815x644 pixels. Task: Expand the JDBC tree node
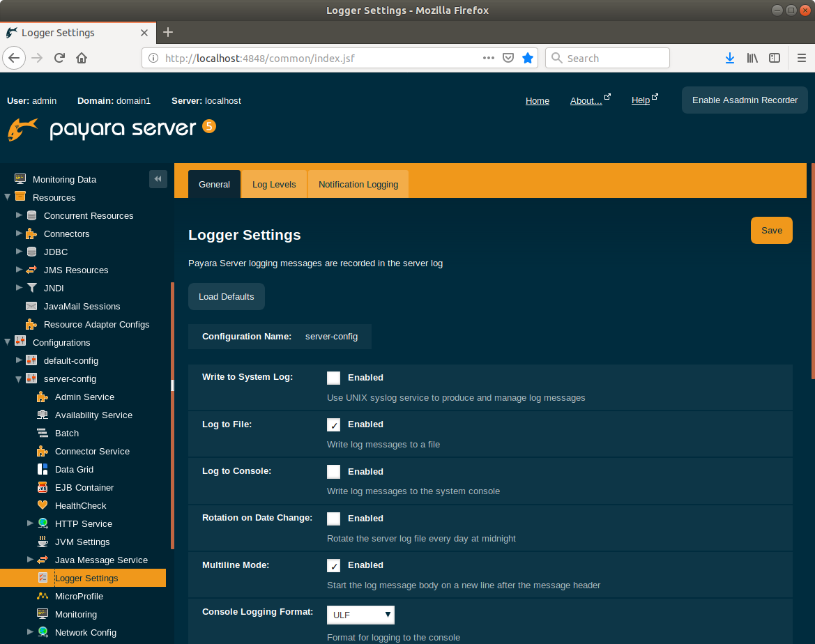[20, 252]
